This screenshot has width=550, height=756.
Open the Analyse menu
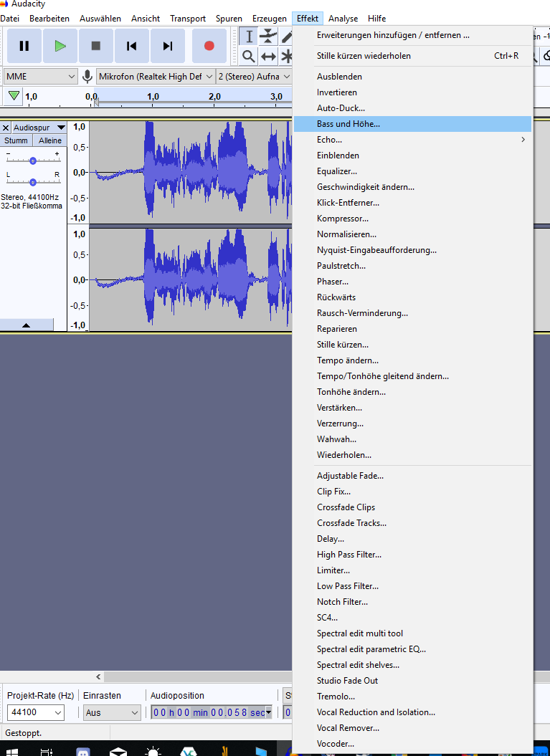point(343,19)
